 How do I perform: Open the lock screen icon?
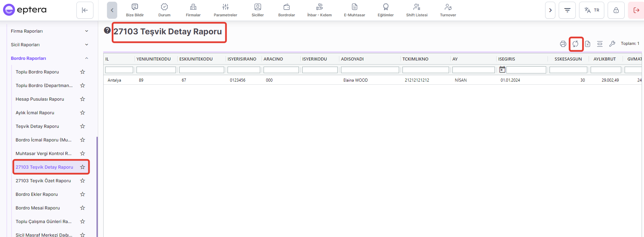616,10
